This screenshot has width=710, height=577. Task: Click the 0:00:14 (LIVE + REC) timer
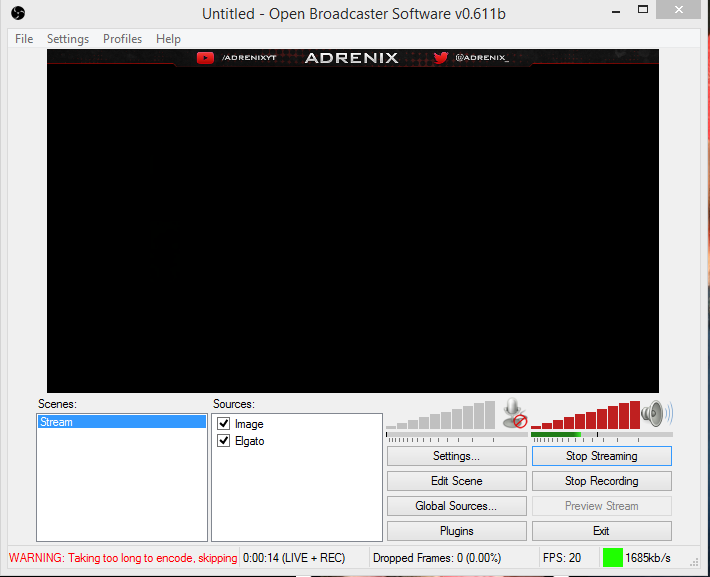294,558
